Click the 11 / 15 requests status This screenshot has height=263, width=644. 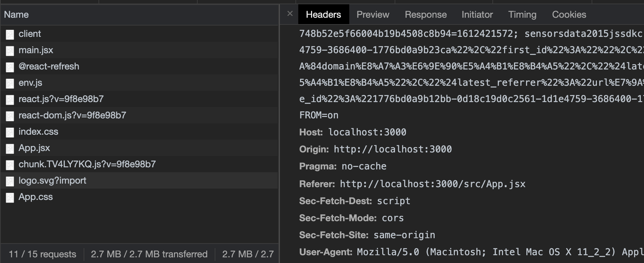click(x=43, y=254)
